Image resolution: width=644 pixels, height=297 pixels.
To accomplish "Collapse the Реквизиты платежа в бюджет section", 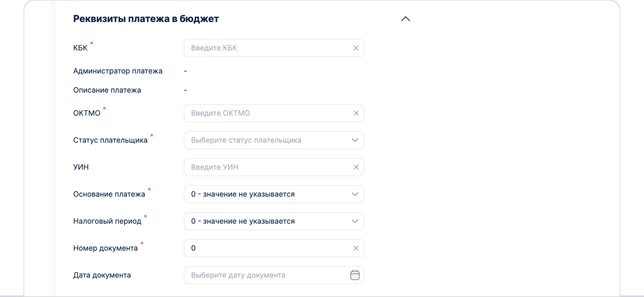I will [x=405, y=19].
